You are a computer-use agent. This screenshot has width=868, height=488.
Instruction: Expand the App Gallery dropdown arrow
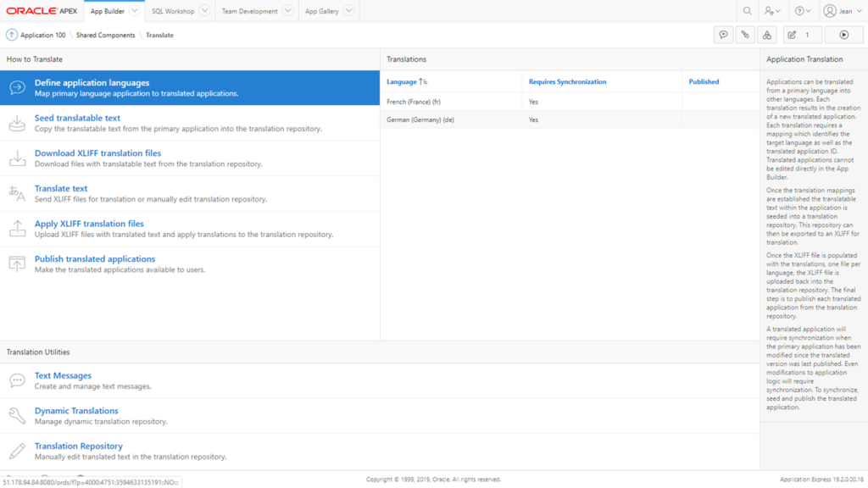(x=348, y=10)
